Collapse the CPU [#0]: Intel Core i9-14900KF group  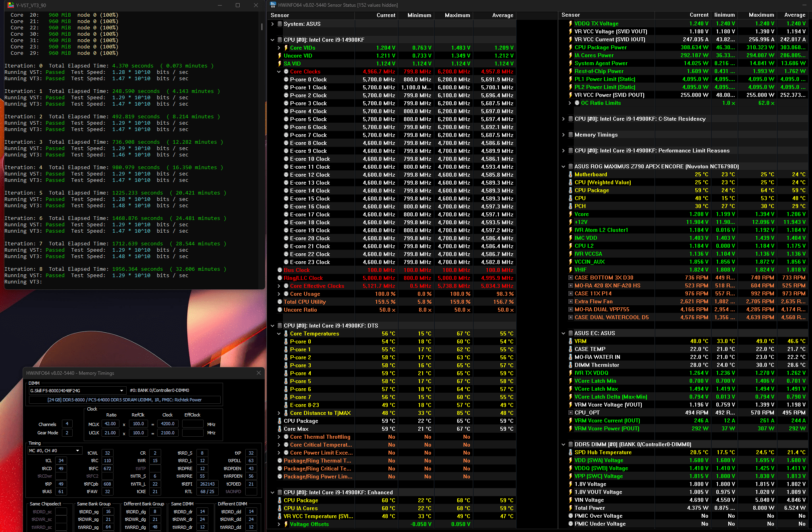[x=272, y=40]
